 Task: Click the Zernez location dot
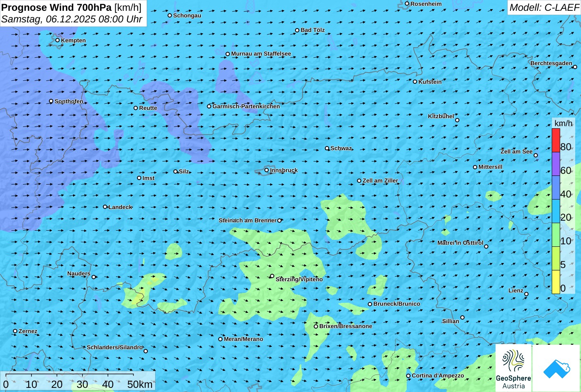click(x=15, y=331)
